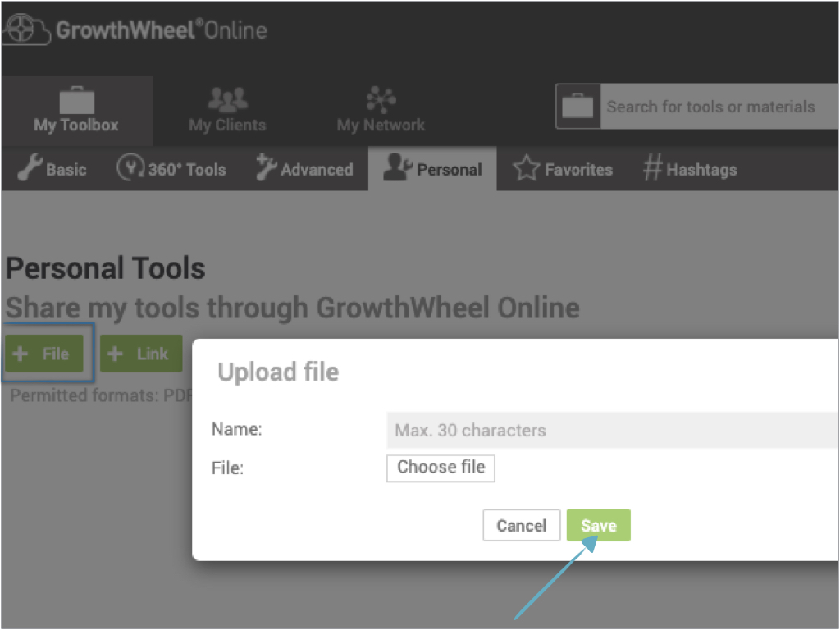Open the My Clients tab
The width and height of the screenshot is (840, 630).
(x=227, y=111)
